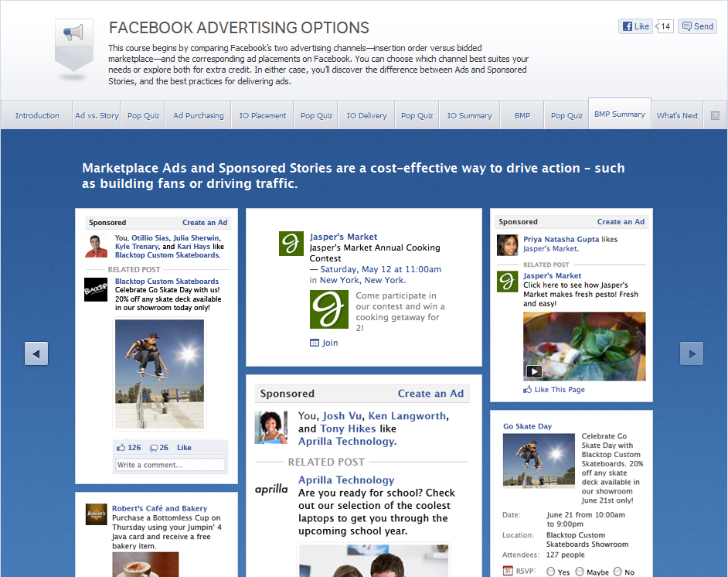Open the Pop Quiz tab after Ad vs. Story
The image size is (728, 577).
point(143,115)
